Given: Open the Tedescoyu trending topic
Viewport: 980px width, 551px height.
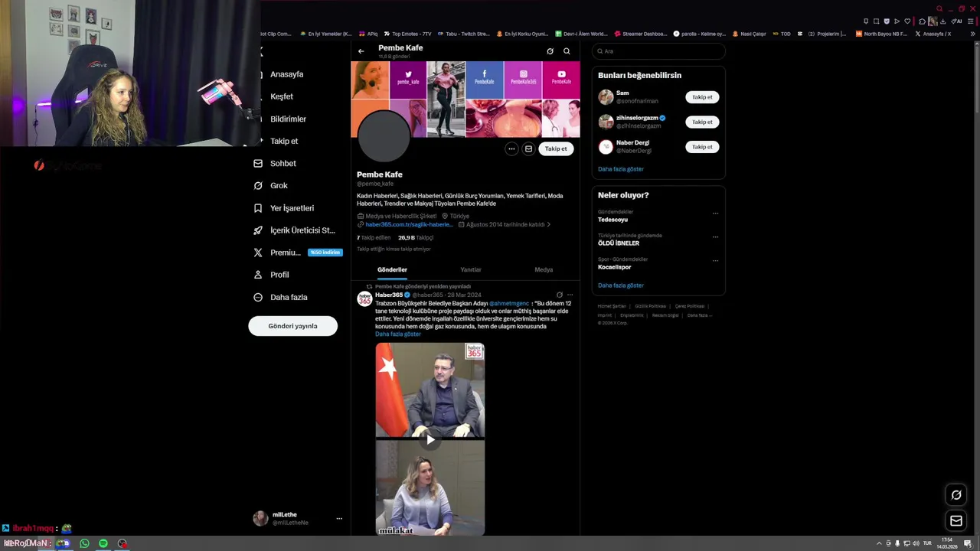Looking at the screenshot, I should pos(612,220).
